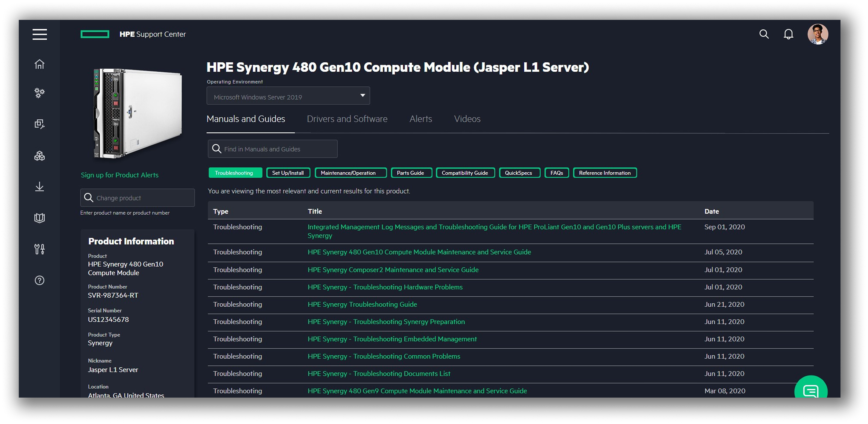868x424 pixels.
Task: Toggle the QuickSpecs filter chip
Action: (519, 173)
